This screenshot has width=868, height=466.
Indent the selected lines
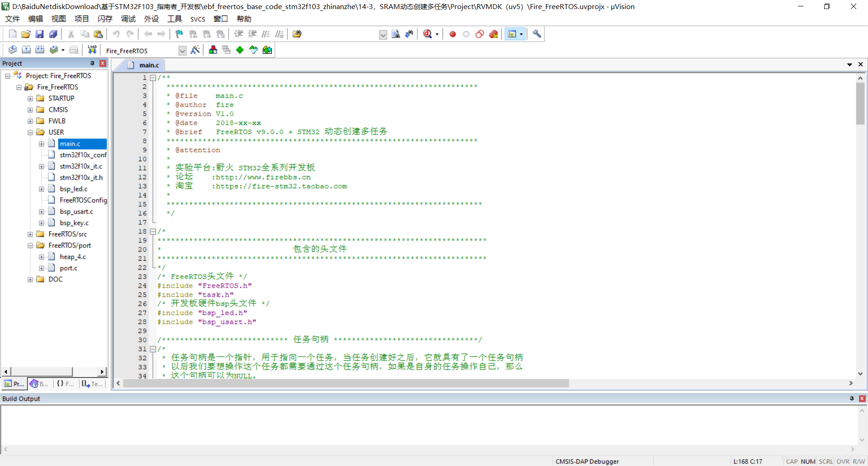click(x=239, y=34)
